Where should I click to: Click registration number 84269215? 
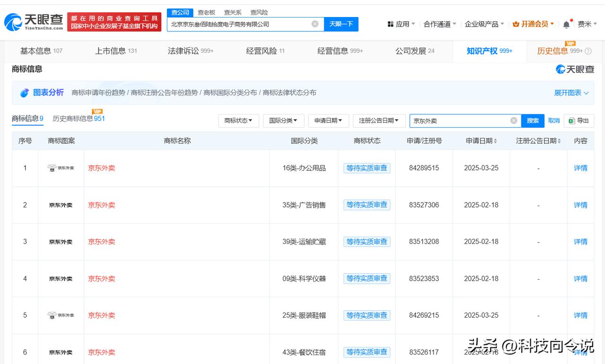point(424,315)
